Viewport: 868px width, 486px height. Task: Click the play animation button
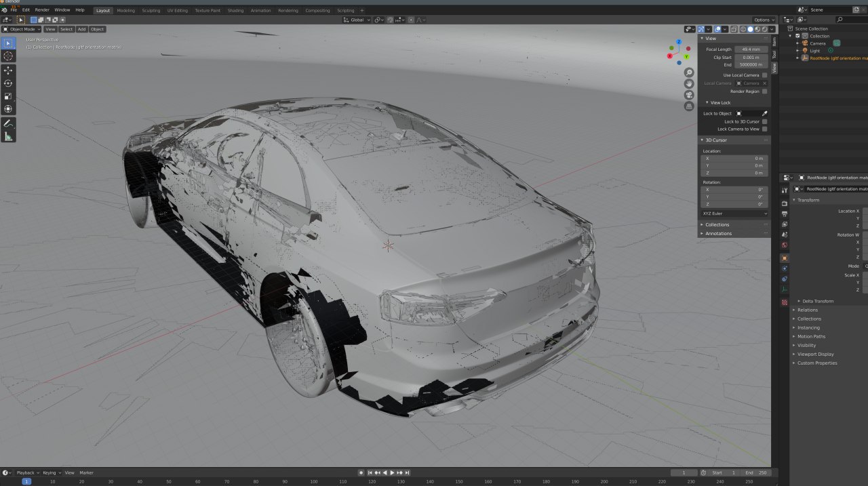point(392,472)
